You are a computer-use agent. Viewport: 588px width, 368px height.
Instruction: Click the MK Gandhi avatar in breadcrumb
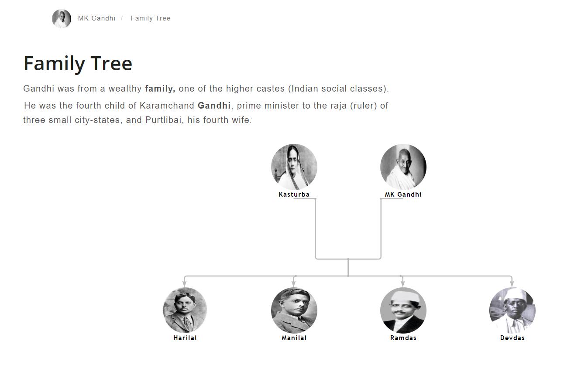coord(62,19)
